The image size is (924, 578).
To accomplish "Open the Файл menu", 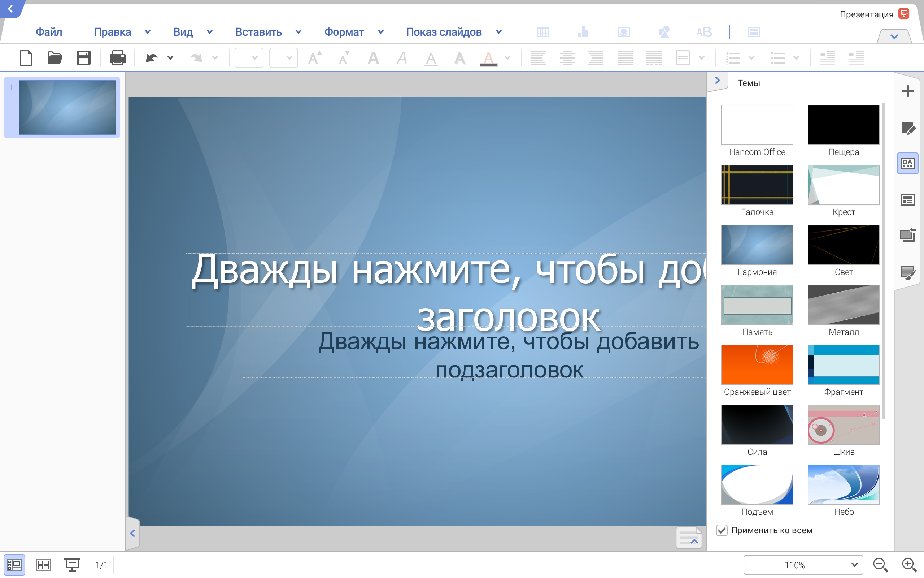I will pos(49,32).
